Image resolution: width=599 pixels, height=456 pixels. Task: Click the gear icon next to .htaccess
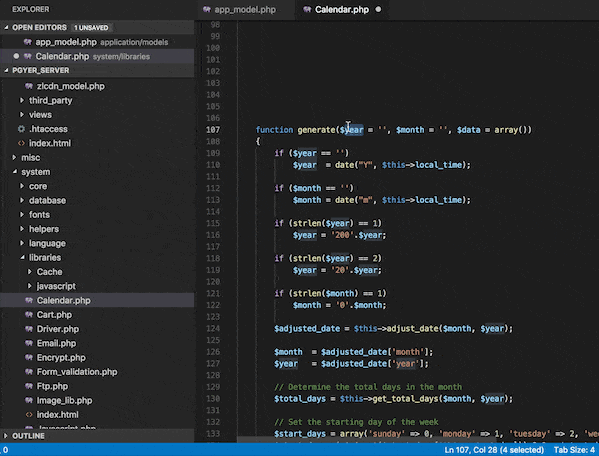21,129
